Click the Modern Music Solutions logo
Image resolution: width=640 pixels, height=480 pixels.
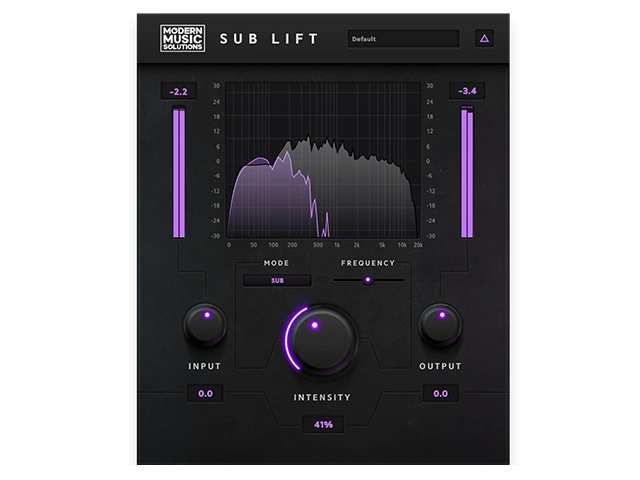pos(182,38)
